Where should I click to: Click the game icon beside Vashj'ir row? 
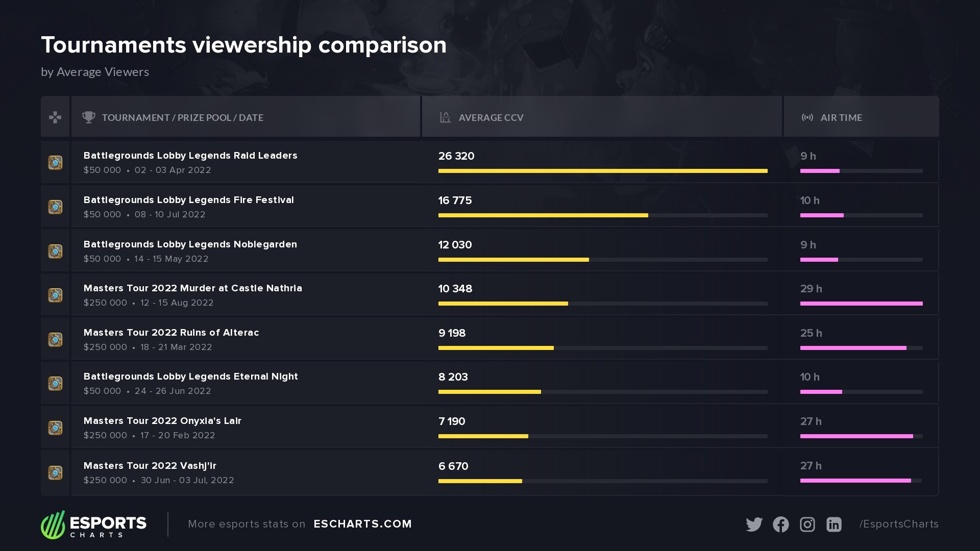point(55,473)
